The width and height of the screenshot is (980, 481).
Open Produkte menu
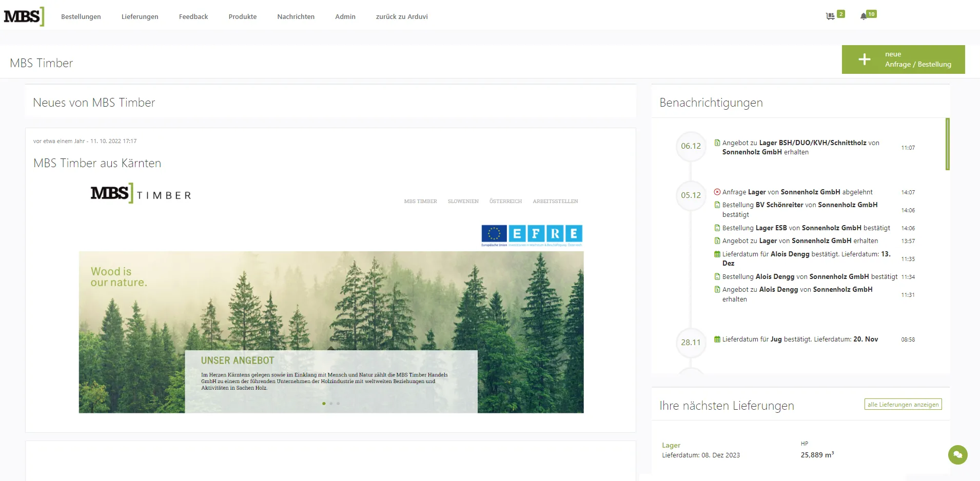click(x=243, y=16)
